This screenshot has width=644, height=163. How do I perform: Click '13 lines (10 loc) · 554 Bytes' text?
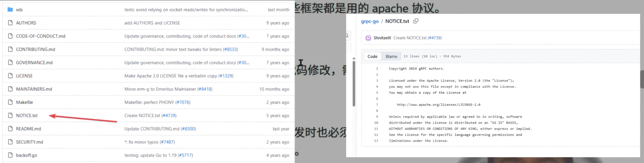point(432,56)
